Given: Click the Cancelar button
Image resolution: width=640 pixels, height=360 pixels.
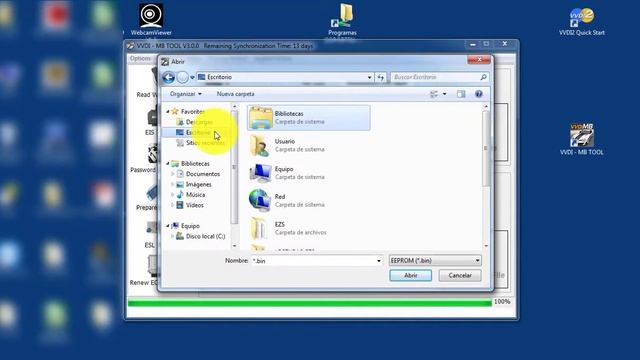Looking at the screenshot, I should [460, 276].
